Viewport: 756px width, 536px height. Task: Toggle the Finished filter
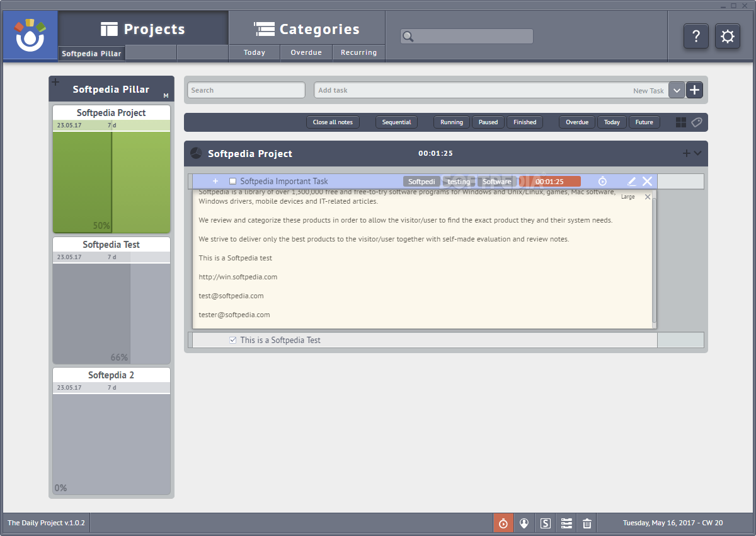[525, 122]
